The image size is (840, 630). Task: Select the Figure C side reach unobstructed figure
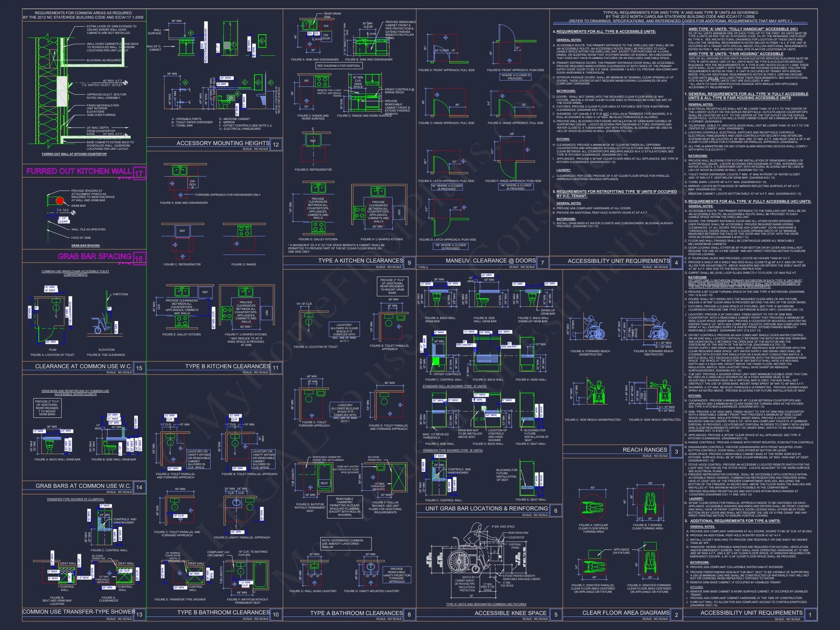596,391
